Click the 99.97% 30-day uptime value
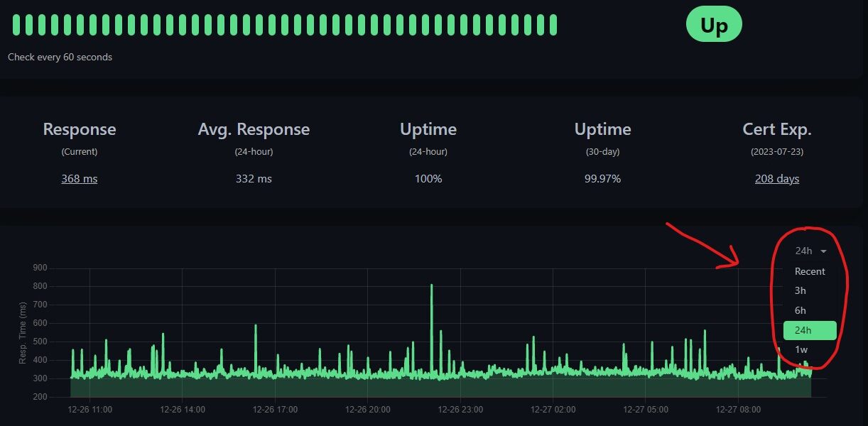This screenshot has width=868, height=426. [602, 179]
